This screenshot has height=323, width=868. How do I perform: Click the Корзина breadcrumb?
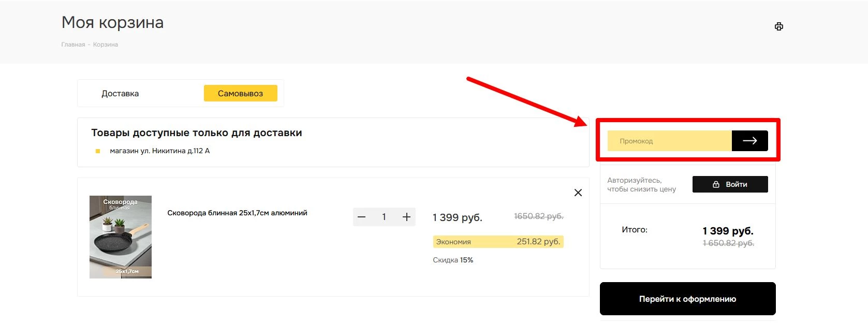click(106, 45)
